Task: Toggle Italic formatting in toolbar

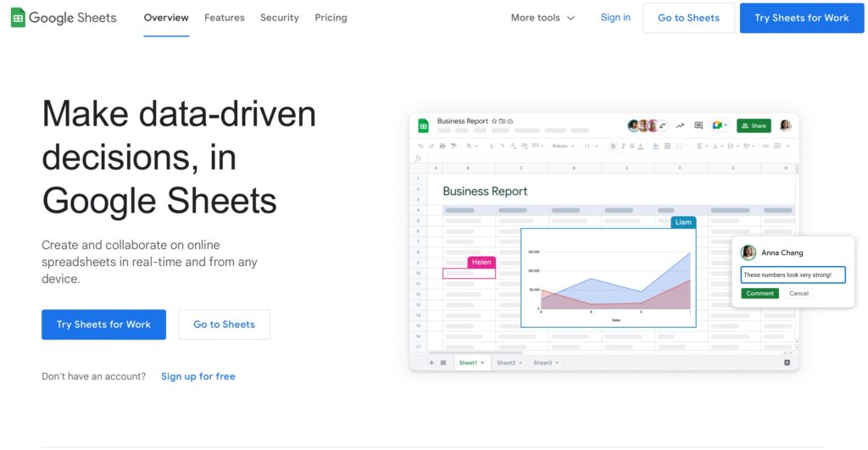Action: coord(623,146)
